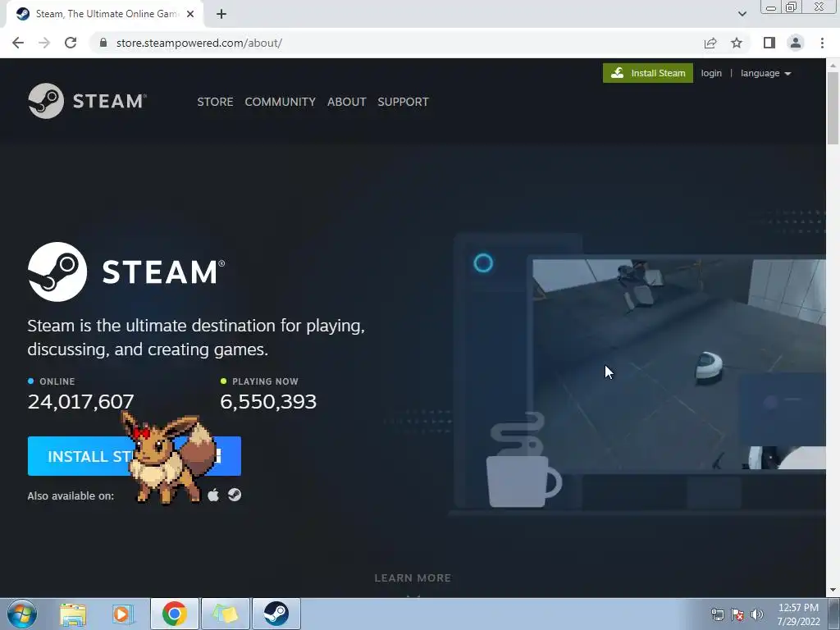This screenshot has height=630, width=840.
Task: Open the Chrome profile avatar icon
Action: (796, 43)
